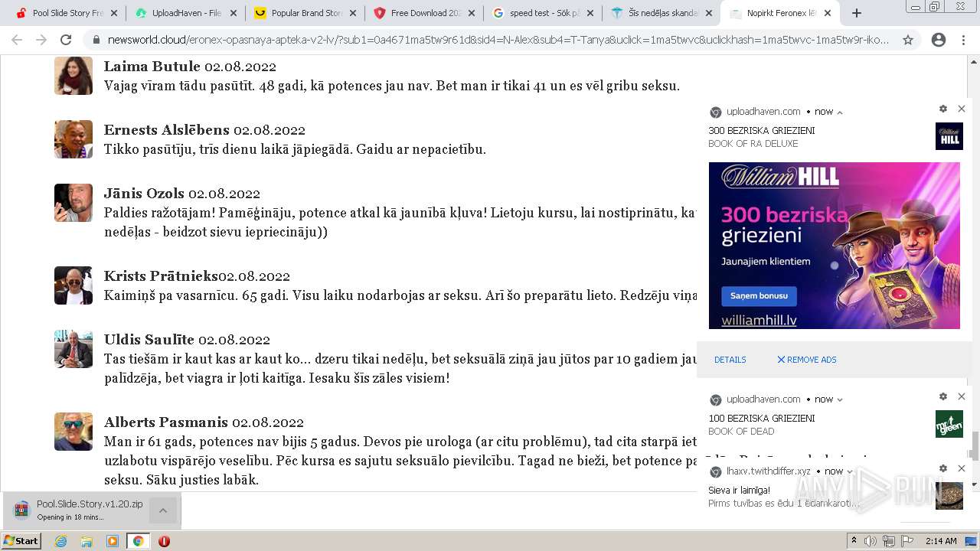Go forward in browser history
Viewport: 980px width, 551px height.
(41, 40)
